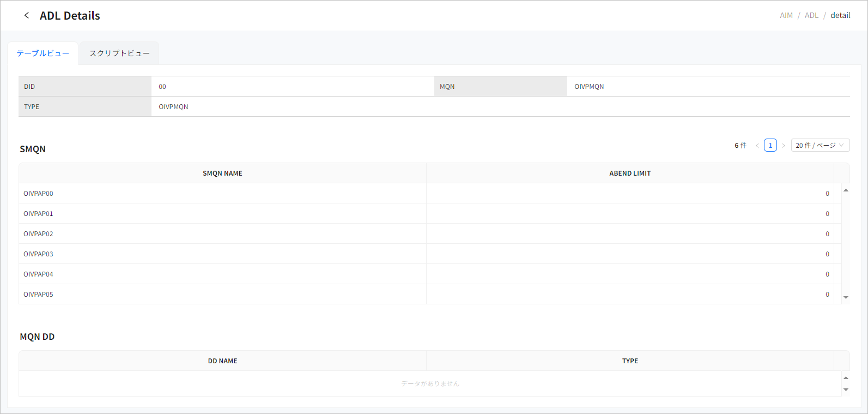Navigate to ADL breadcrumb link
Image resolution: width=868 pixels, height=414 pixels.
point(811,15)
